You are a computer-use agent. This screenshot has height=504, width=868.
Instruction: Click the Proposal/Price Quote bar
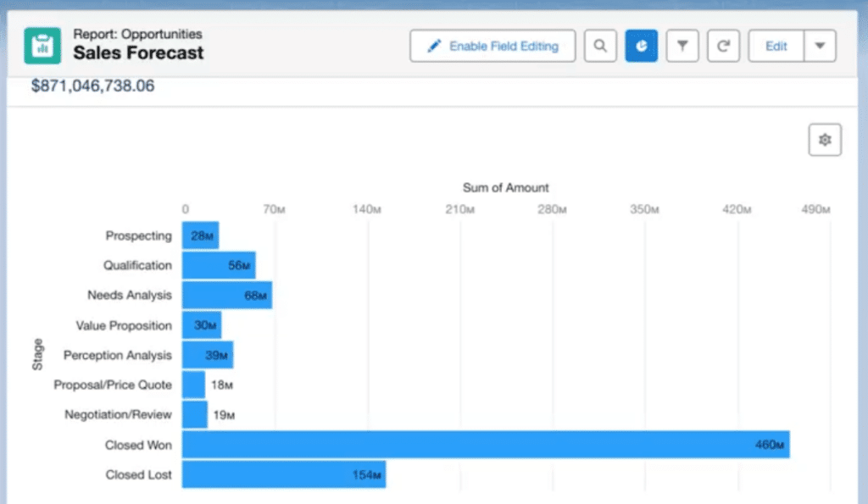click(x=193, y=385)
